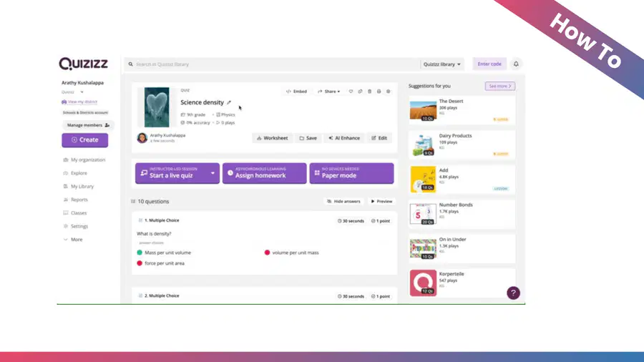This screenshot has height=362, width=644.
Task: Edit the Science density title with the pencil icon
Action: tap(229, 102)
